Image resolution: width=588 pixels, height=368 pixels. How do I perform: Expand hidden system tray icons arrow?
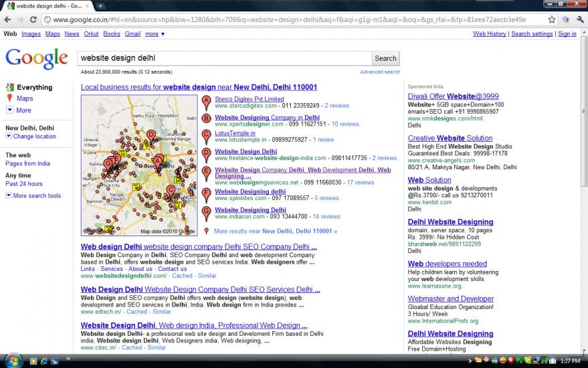(470, 361)
